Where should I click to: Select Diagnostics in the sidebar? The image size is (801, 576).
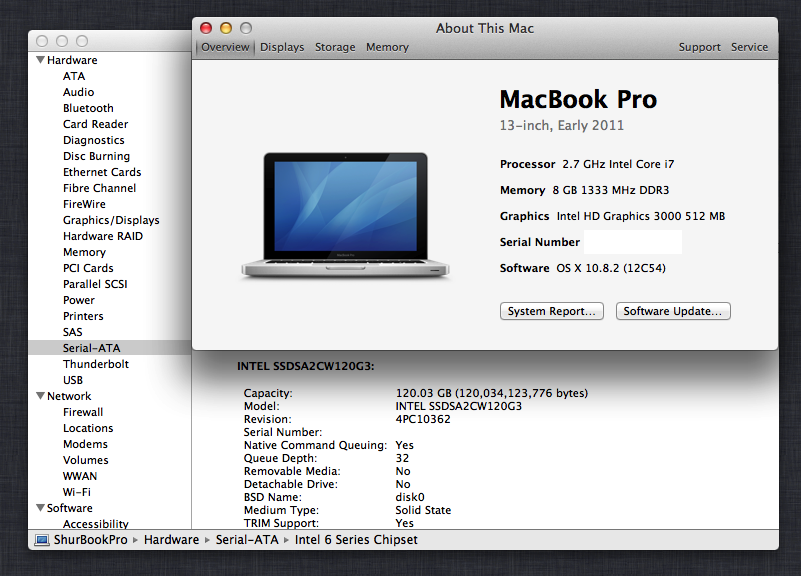[93, 140]
